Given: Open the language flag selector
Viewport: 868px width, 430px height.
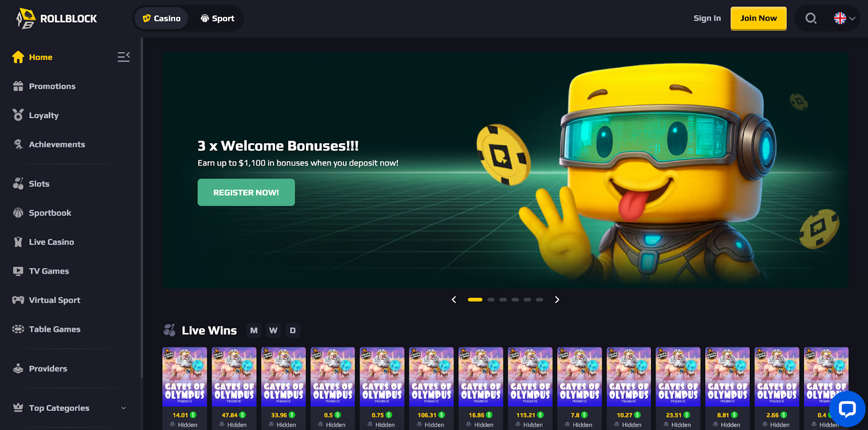Looking at the screenshot, I should pyautogui.click(x=844, y=18).
